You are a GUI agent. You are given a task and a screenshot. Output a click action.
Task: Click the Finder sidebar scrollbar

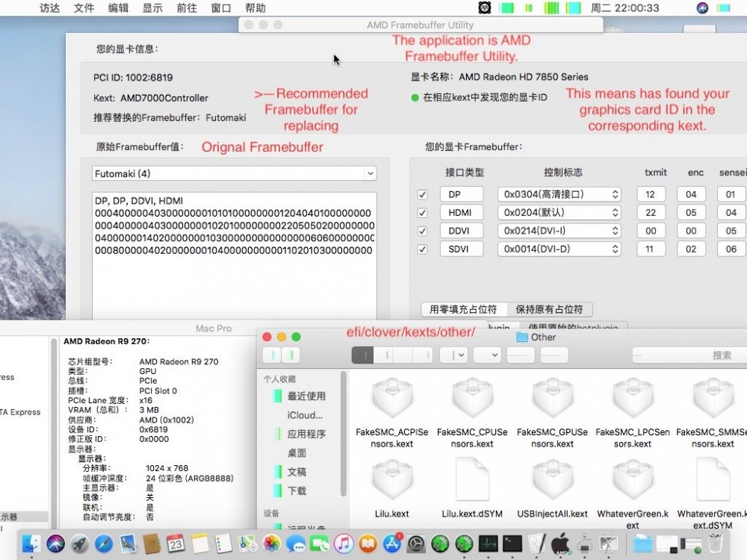pos(344,435)
